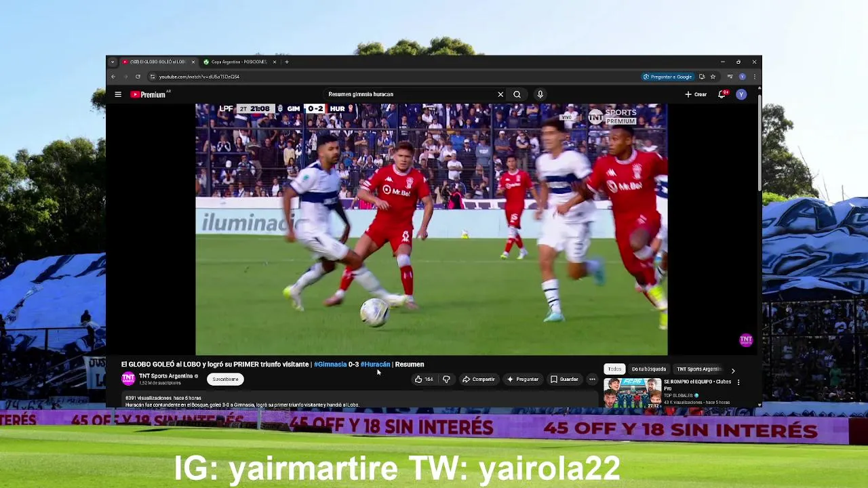This screenshot has height=488, width=868.
Task: Save the video with Guardar
Action: [x=564, y=380]
